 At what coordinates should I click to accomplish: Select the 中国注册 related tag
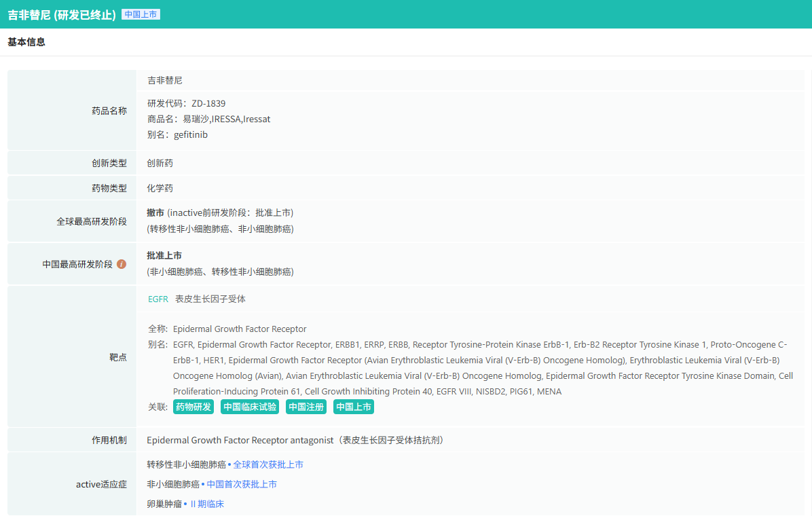306,407
